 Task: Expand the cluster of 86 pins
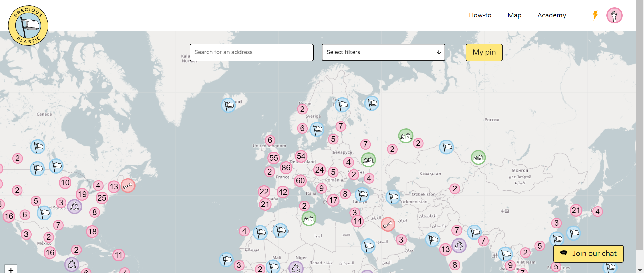click(x=286, y=167)
